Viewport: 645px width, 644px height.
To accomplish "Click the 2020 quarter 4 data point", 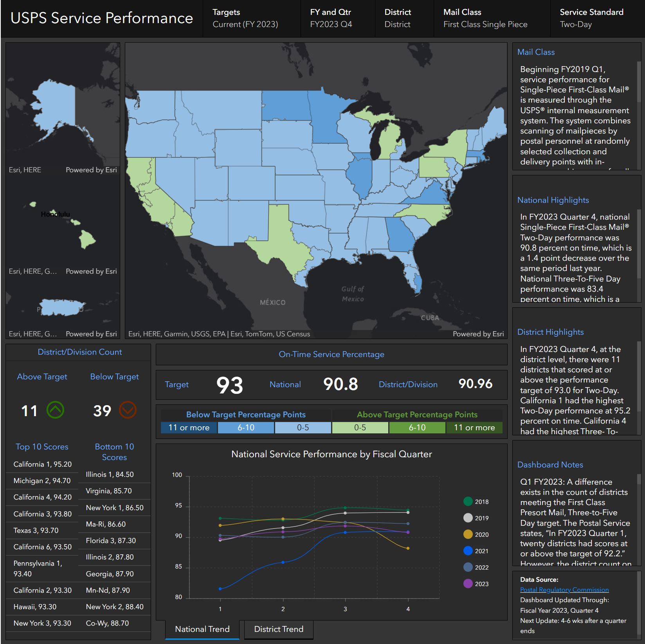I will point(408,548).
